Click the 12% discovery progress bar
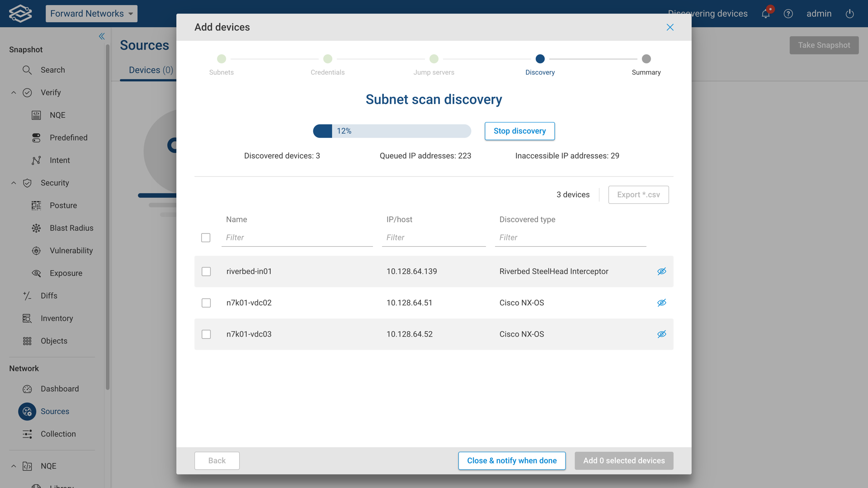Screen dimensions: 868x488 coord(392,131)
